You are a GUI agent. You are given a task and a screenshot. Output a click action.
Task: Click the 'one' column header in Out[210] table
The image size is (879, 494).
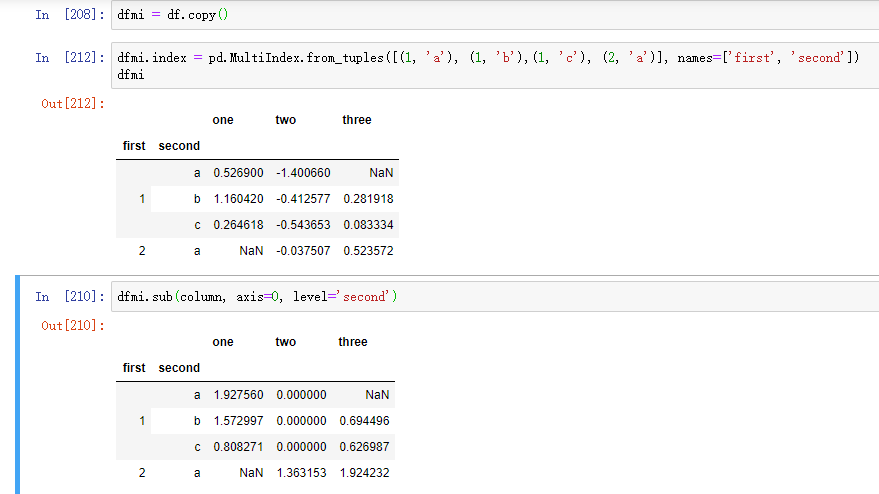coord(223,342)
